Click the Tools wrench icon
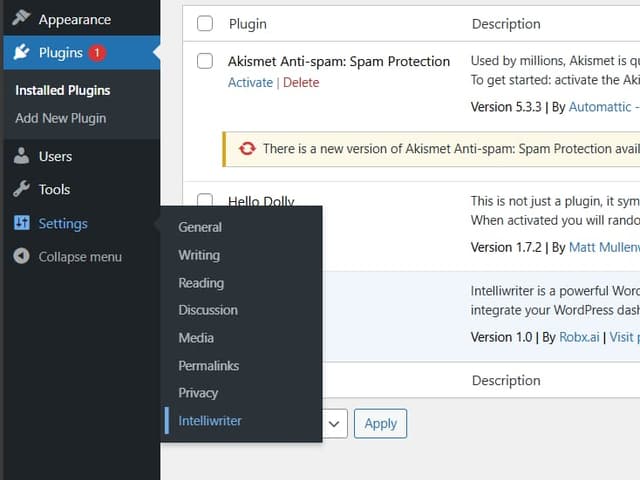The image size is (640, 480). click(x=21, y=189)
